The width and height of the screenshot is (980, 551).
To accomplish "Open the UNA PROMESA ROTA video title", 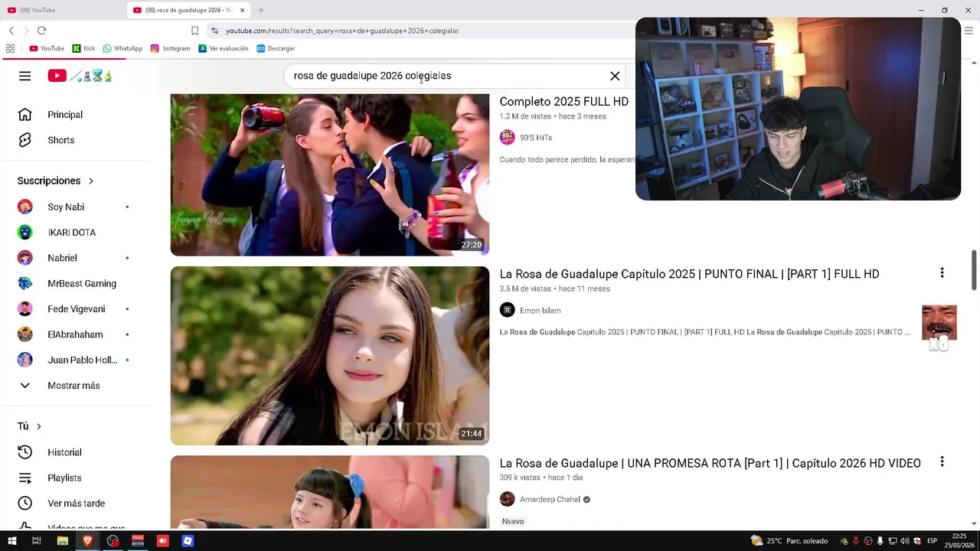I will (710, 463).
